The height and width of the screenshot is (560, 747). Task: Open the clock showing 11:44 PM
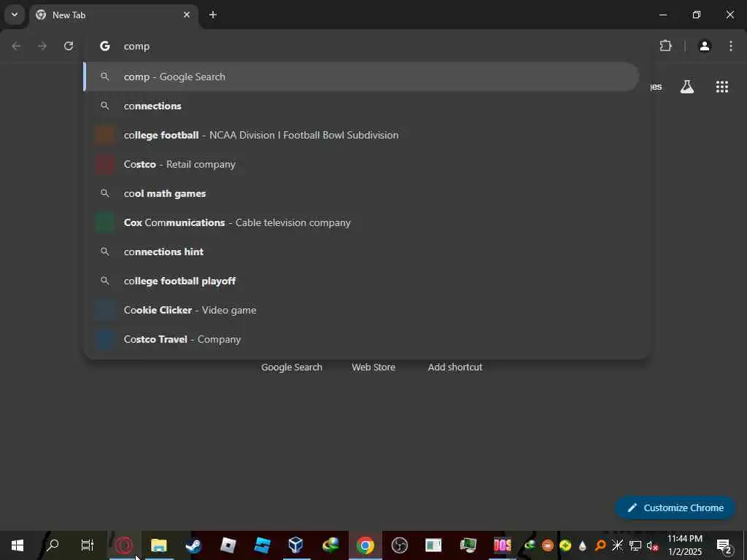coord(684,545)
